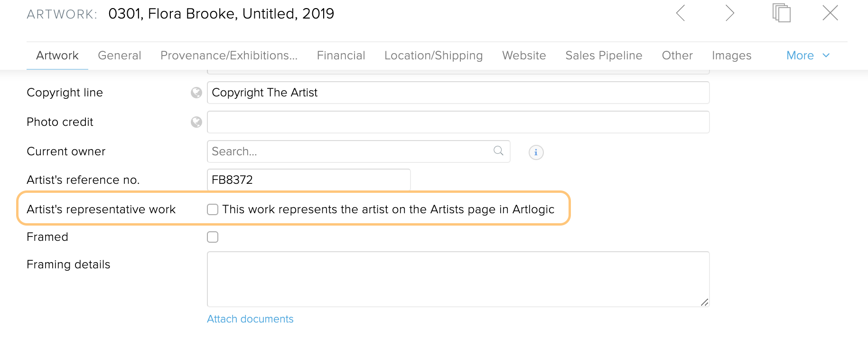The width and height of the screenshot is (868, 341).
Task: Tick the Framed checkbox
Action: click(213, 237)
